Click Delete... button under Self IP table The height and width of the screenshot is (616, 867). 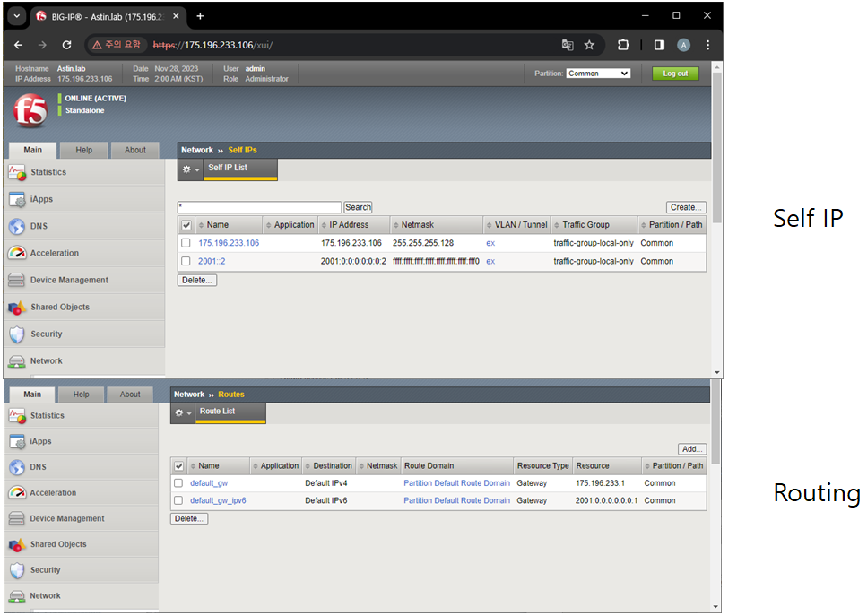pyautogui.click(x=197, y=281)
